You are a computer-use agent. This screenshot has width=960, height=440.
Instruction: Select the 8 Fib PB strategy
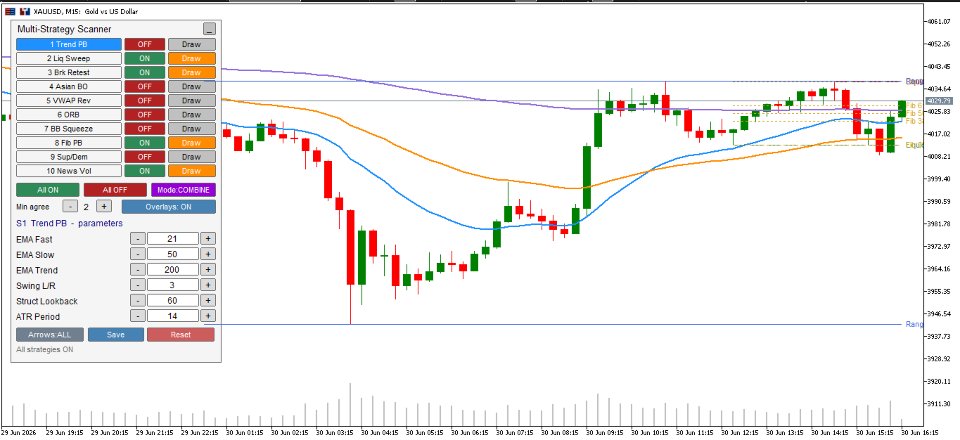point(69,143)
